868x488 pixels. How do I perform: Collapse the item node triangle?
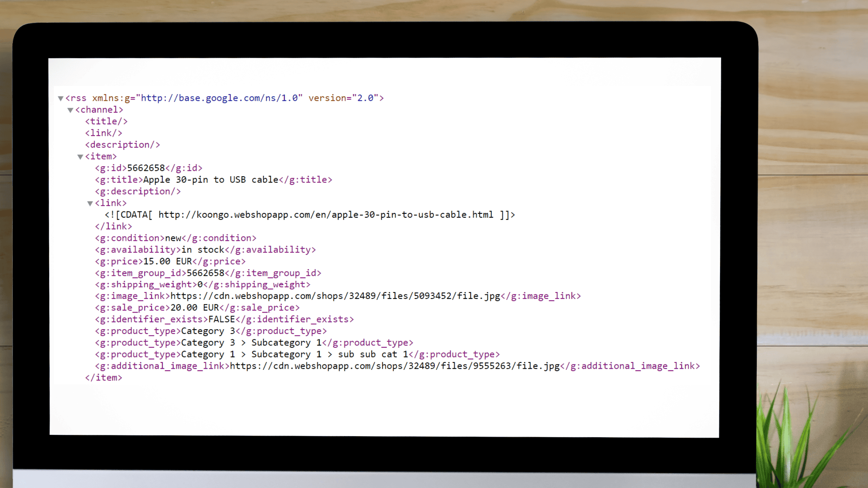80,157
